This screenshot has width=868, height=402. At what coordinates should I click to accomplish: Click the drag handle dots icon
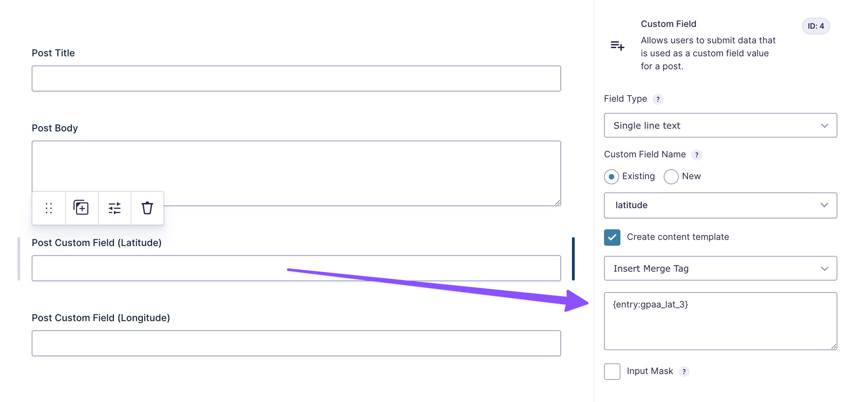49,208
